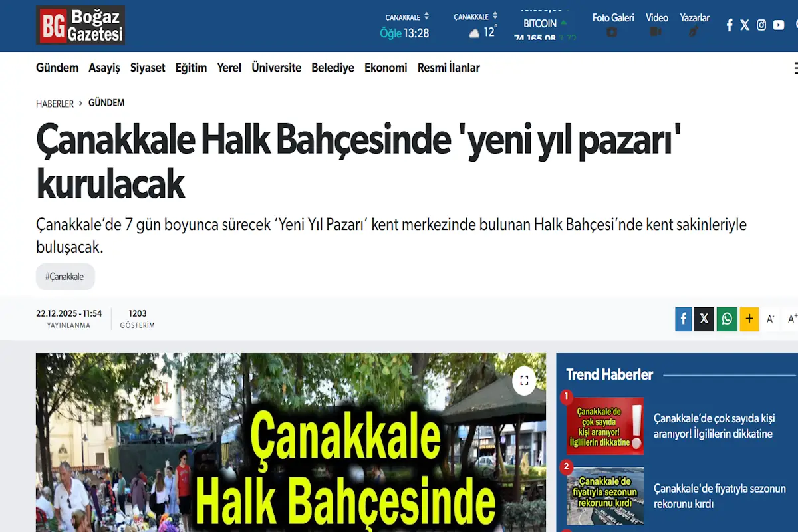Image resolution: width=798 pixels, height=532 pixels.
Task: Open the Asayiş menu section
Action: click(104, 68)
